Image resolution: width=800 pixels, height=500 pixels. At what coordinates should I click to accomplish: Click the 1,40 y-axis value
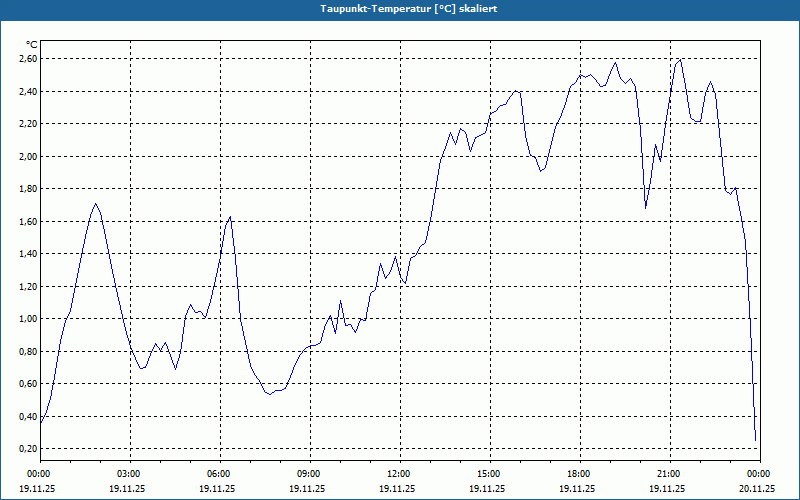(x=30, y=254)
